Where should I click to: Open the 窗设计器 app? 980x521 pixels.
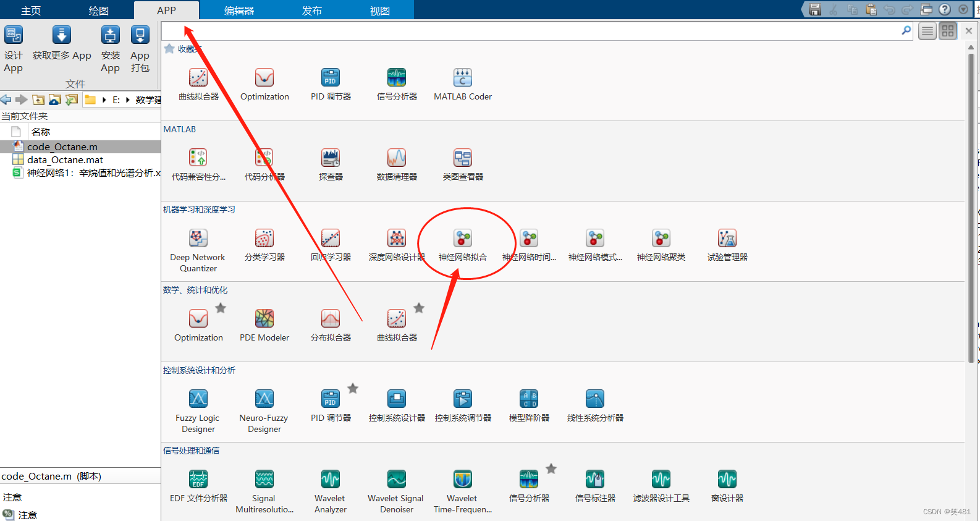tap(727, 486)
